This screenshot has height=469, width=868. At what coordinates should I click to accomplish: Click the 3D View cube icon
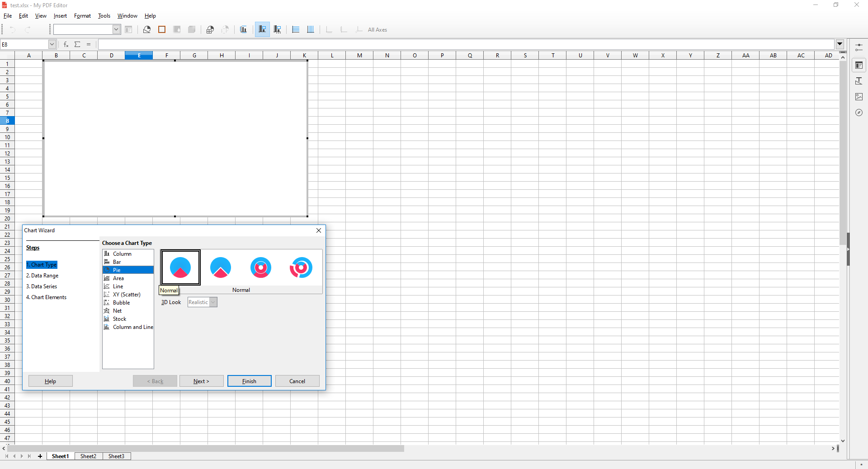[192, 30]
